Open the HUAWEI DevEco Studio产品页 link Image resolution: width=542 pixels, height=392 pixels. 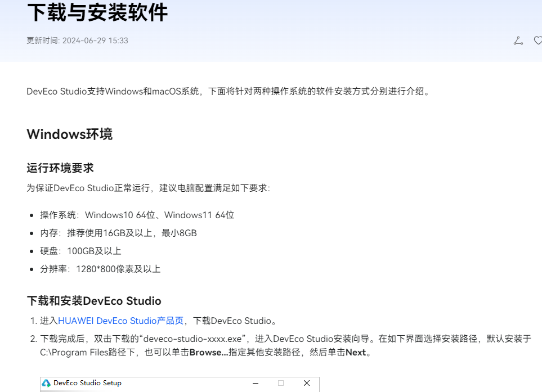[120, 321]
